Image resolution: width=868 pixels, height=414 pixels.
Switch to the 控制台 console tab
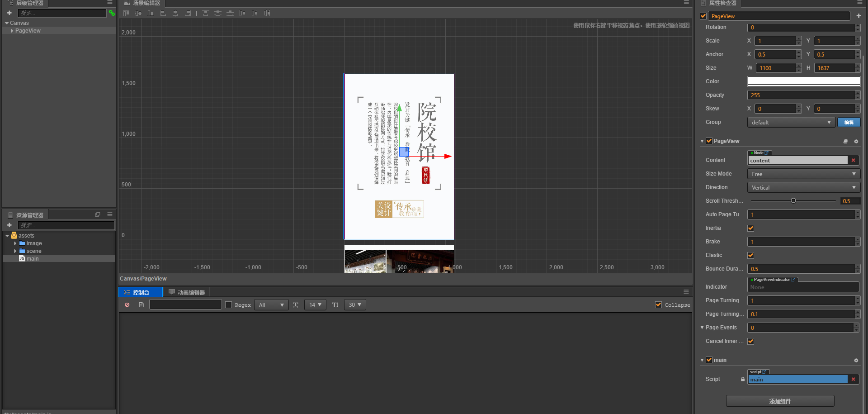[x=140, y=292]
